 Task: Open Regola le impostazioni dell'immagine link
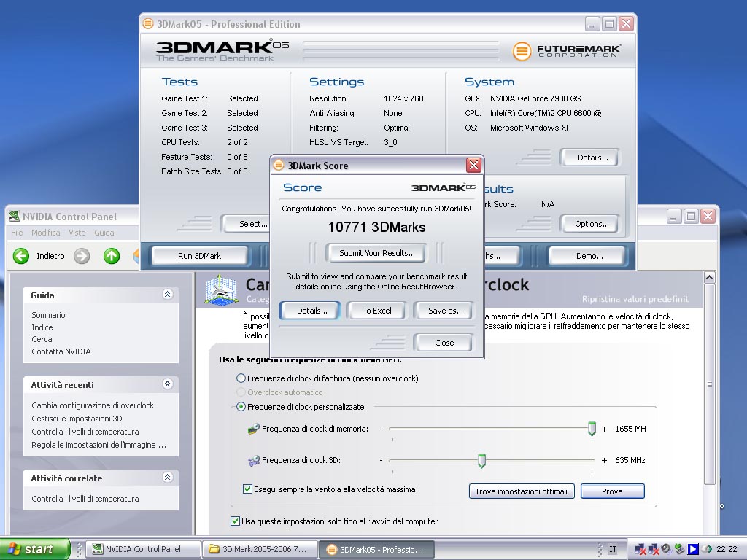tap(98, 445)
